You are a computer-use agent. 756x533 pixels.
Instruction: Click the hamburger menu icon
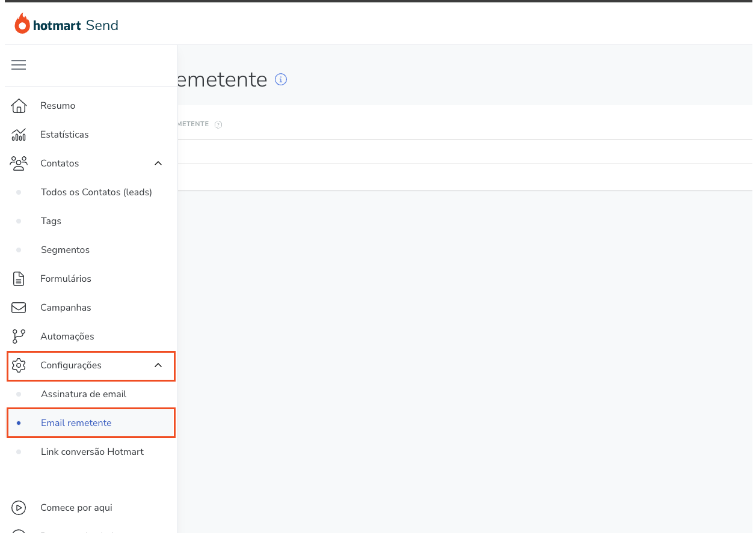tap(19, 65)
